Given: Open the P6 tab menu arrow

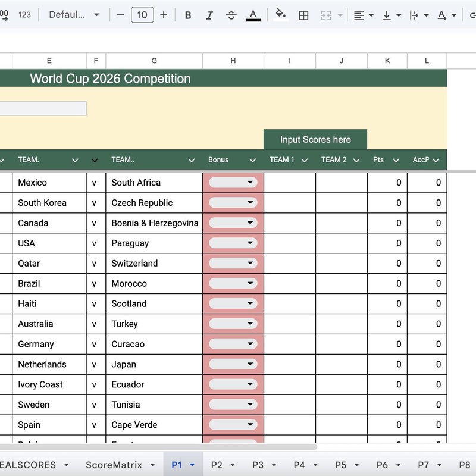Looking at the screenshot, I should click(398, 465).
